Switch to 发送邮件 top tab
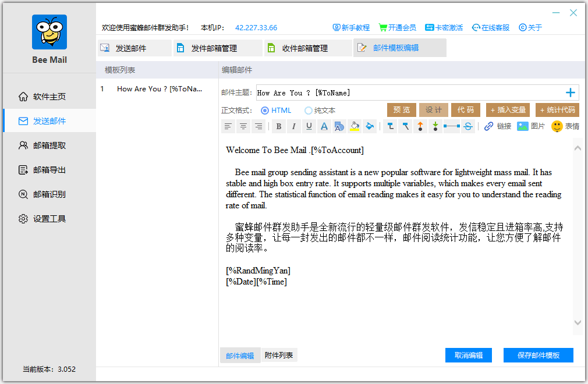This screenshot has height=384, width=588. pyautogui.click(x=134, y=48)
